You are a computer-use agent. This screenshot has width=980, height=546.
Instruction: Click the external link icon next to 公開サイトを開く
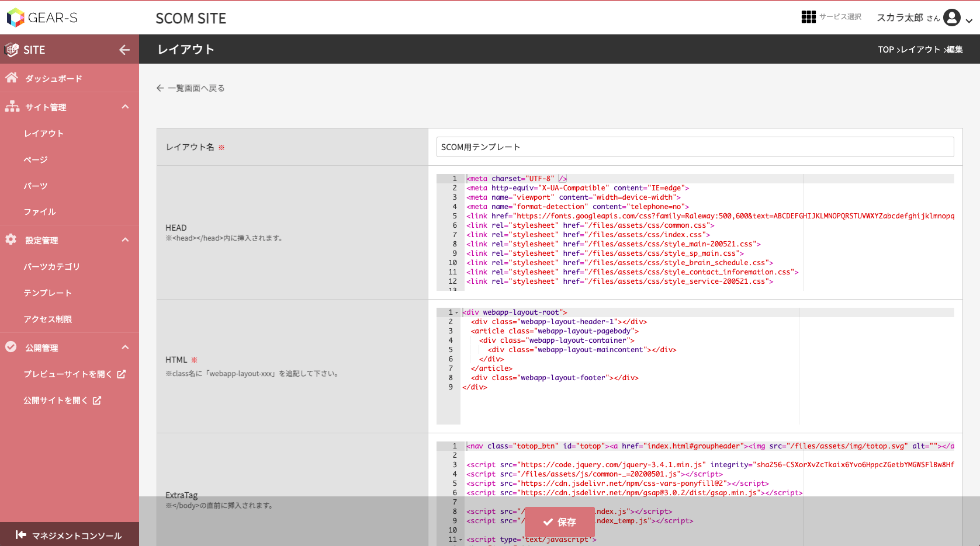click(x=97, y=401)
